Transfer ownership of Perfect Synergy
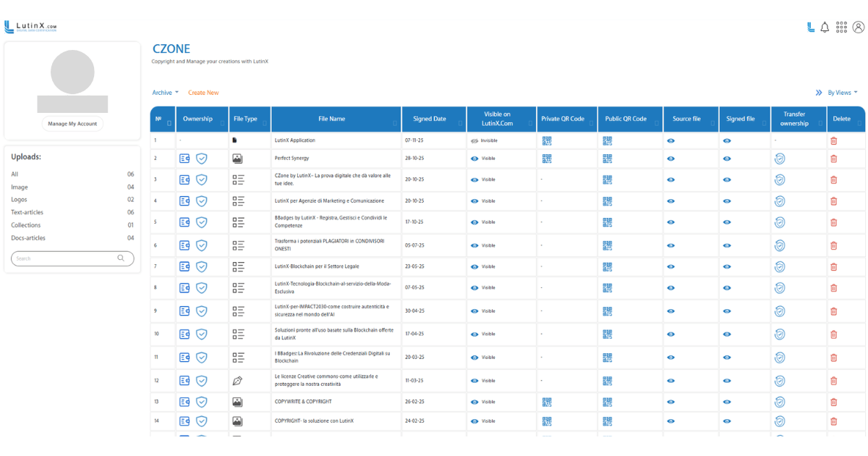Screen dimensions: 868x456 click(780, 159)
